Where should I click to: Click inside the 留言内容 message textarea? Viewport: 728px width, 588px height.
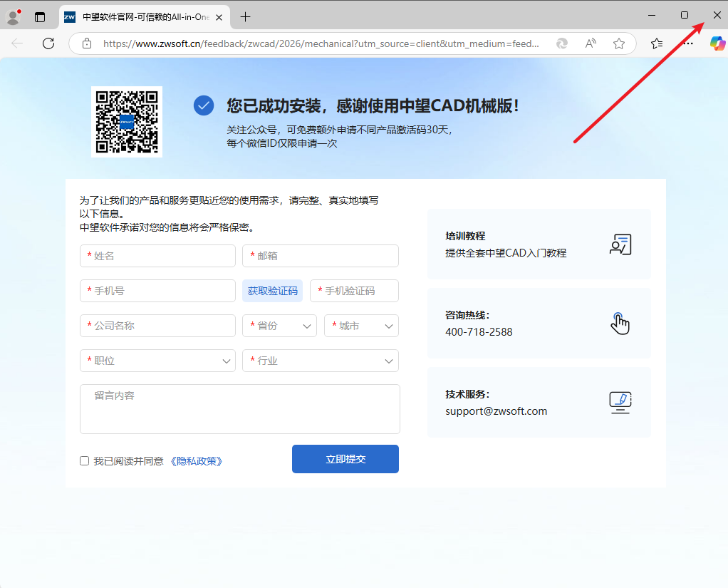tap(239, 409)
